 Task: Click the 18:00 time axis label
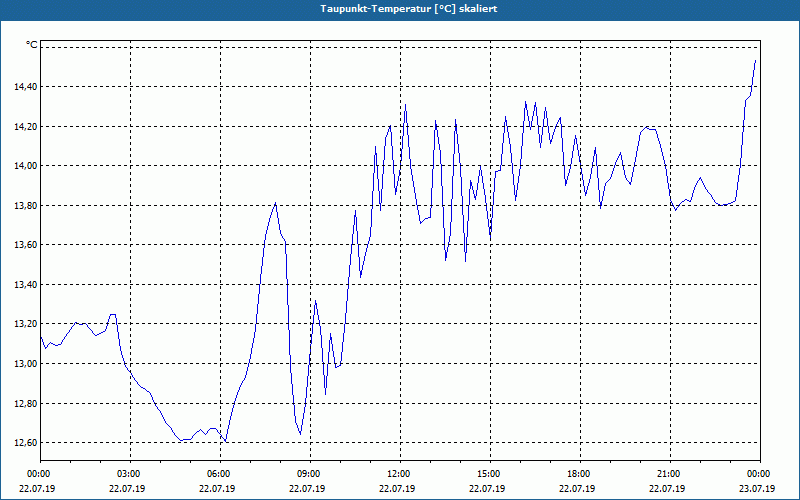pos(580,474)
